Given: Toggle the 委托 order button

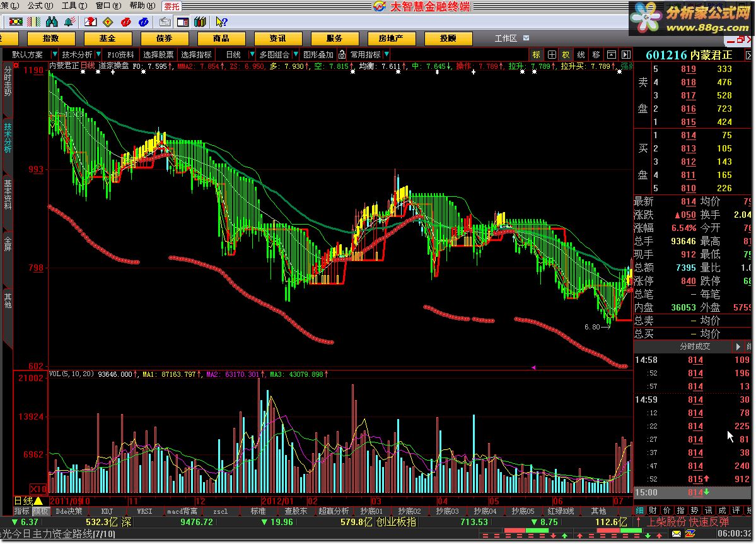Looking at the screenshot, I should tap(172, 6).
